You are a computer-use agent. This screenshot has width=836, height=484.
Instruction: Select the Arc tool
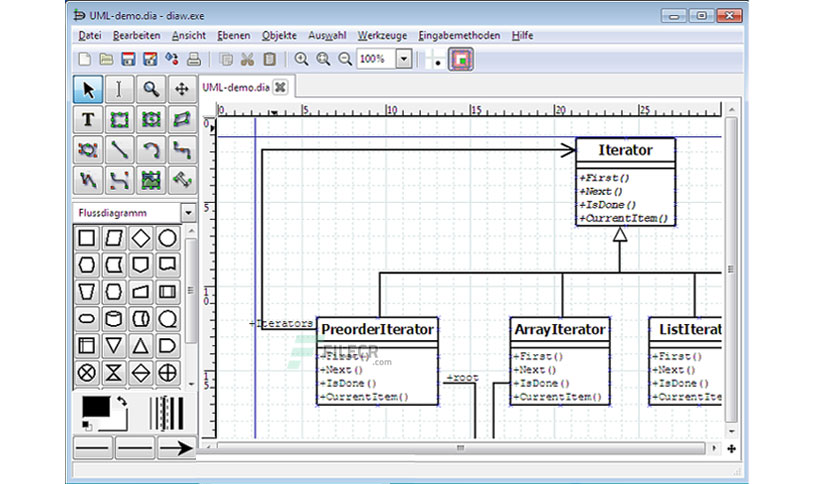pos(150,150)
